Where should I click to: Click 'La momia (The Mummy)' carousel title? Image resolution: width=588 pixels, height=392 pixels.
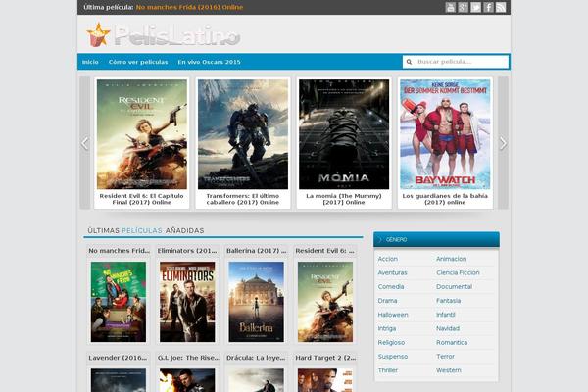[x=344, y=199]
